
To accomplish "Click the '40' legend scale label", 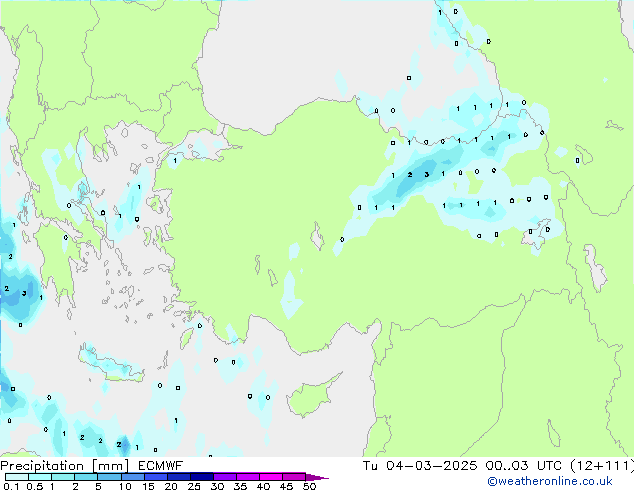I will (263, 486).
